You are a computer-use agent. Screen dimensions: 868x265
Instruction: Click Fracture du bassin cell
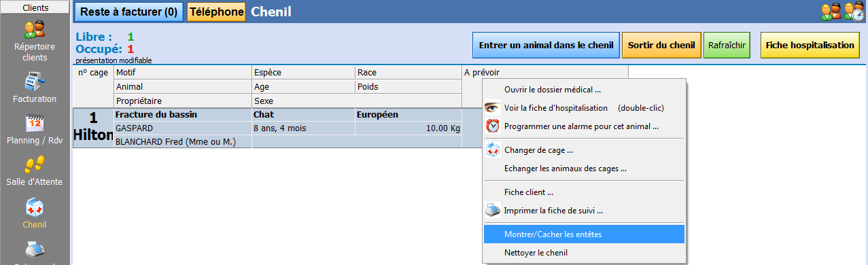click(x=183, y=115)
